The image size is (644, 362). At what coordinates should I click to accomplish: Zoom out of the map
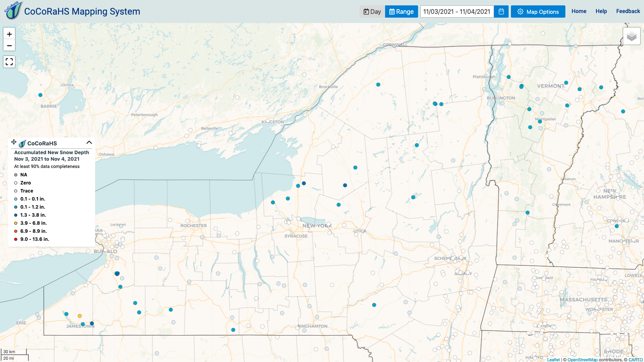(x=9, y=45)
